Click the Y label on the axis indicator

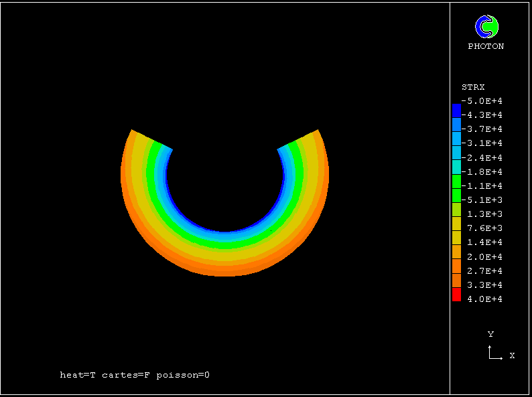(x=490, y=334)
